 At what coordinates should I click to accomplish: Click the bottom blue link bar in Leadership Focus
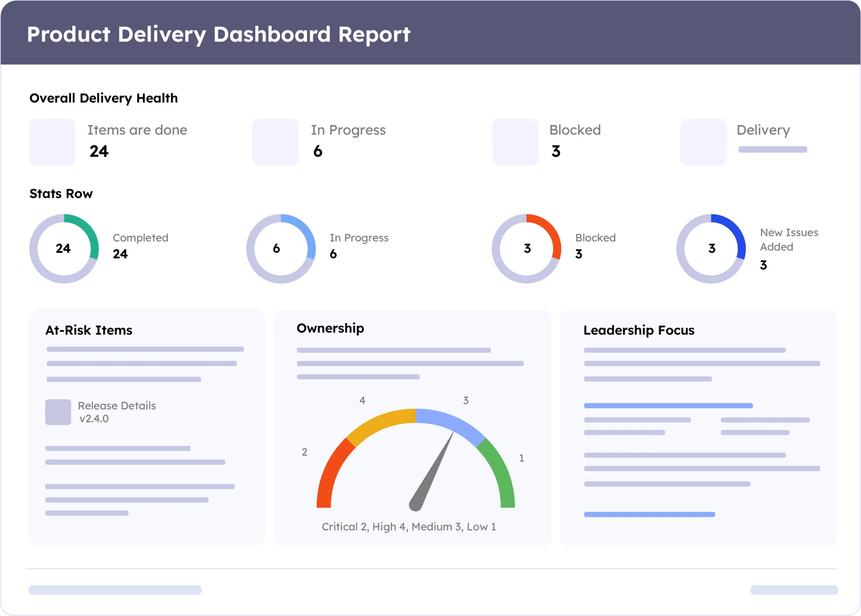(x=649, y=515)
